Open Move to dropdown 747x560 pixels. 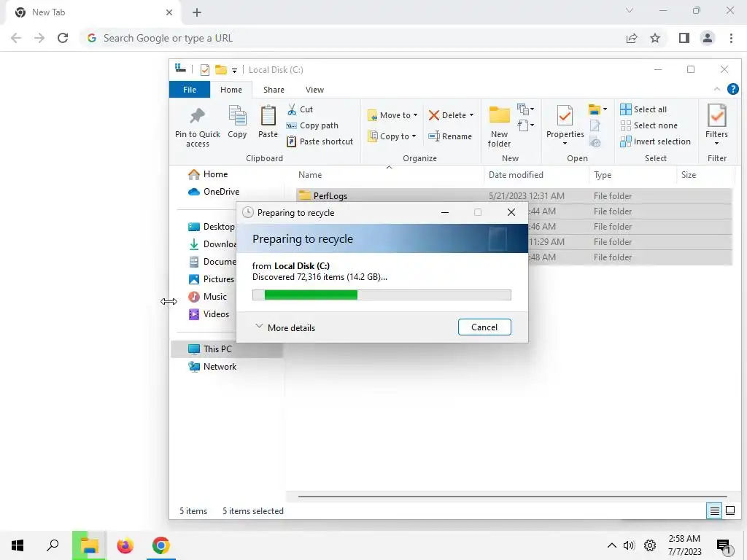click(392, 115)
